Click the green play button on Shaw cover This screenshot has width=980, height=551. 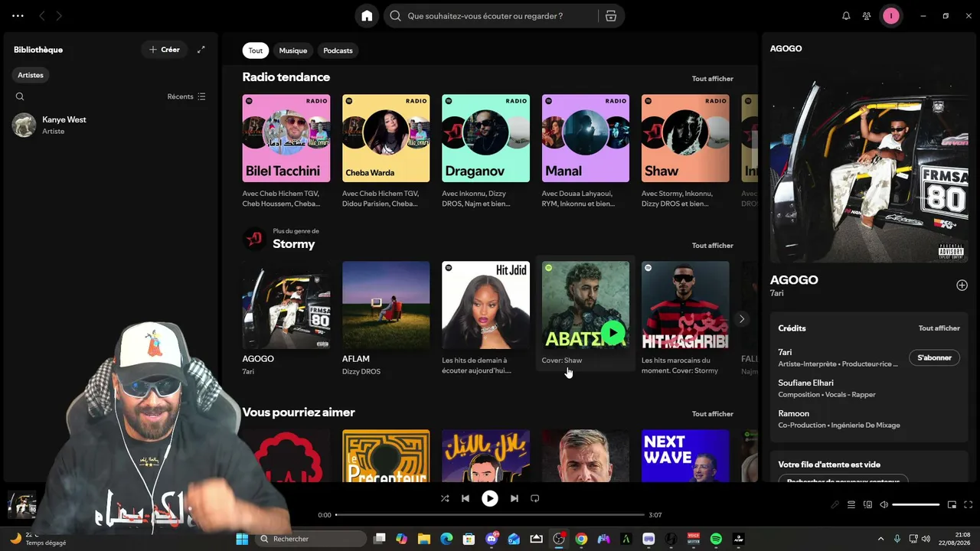[x=612, y=333]
